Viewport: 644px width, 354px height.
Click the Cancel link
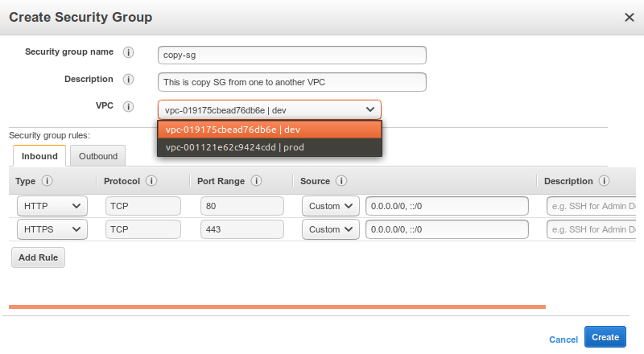click(x=563, y=340)
